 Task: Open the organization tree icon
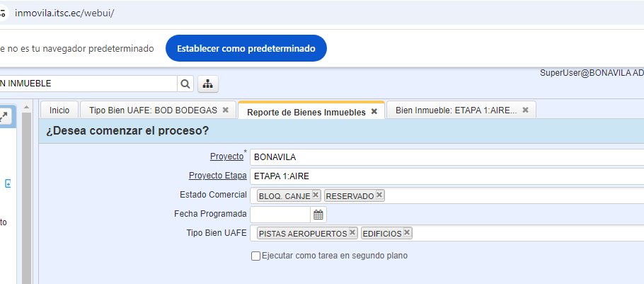[208, 84]
